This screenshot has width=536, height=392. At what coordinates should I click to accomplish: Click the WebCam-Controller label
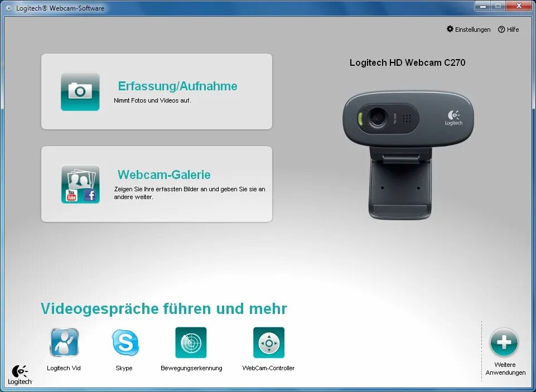268,368
